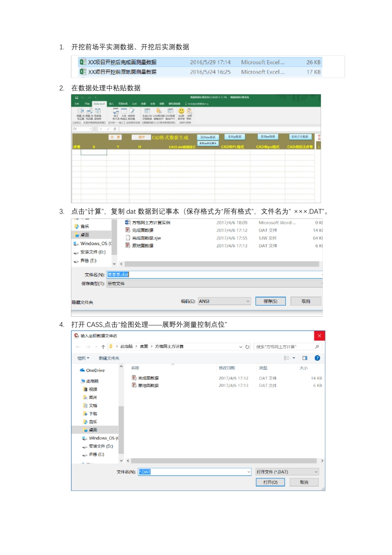Open the 打开文件 (*.DAT) file type dropdown

coord(287,472)
